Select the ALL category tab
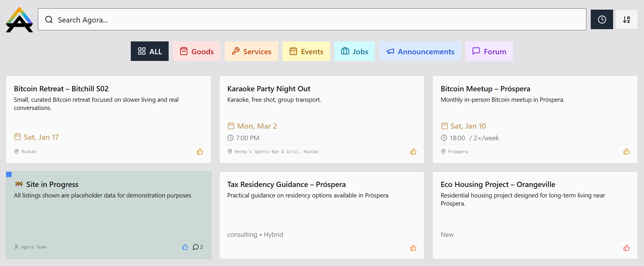 coord(150,51)
